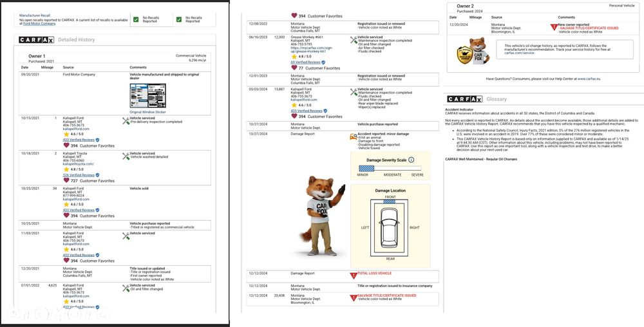Image resolution: width=644 pixels, height=327 pixels.
Task: Click wrench icon in the 11/03/2021 service row
Action: coord(126,236)
